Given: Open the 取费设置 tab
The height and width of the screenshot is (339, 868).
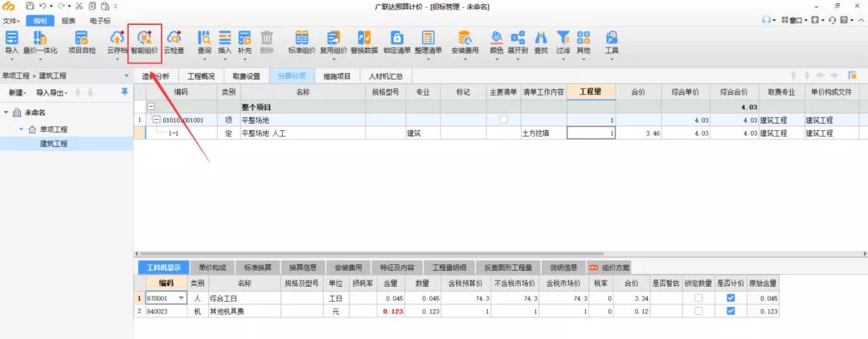Looking at the screenshot, I should click(x=247, y=76).
